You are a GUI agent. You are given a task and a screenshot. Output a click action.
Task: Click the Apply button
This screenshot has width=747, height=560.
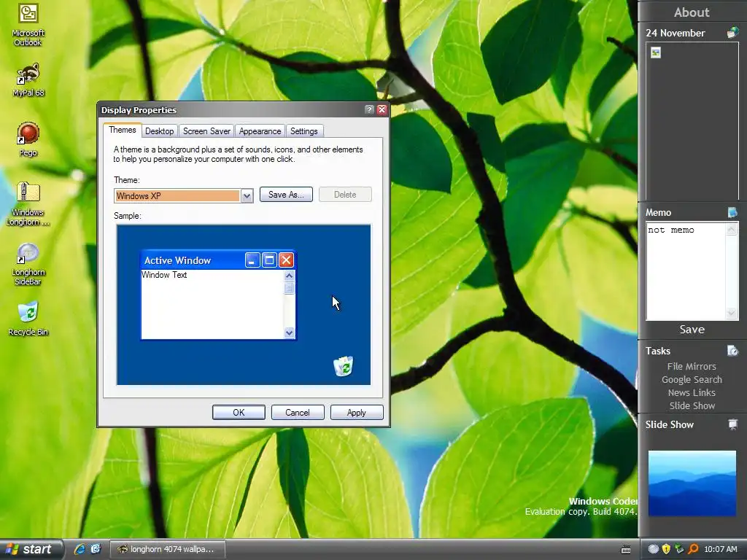356,413
